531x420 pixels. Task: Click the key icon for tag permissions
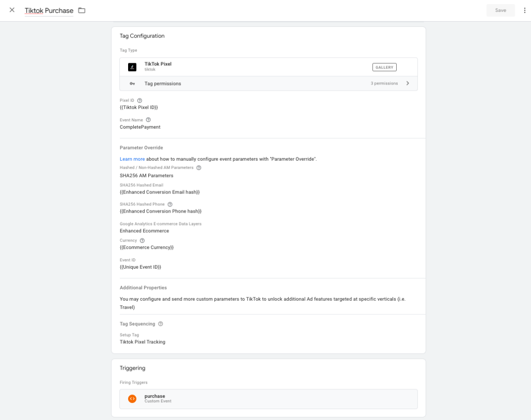132,83
